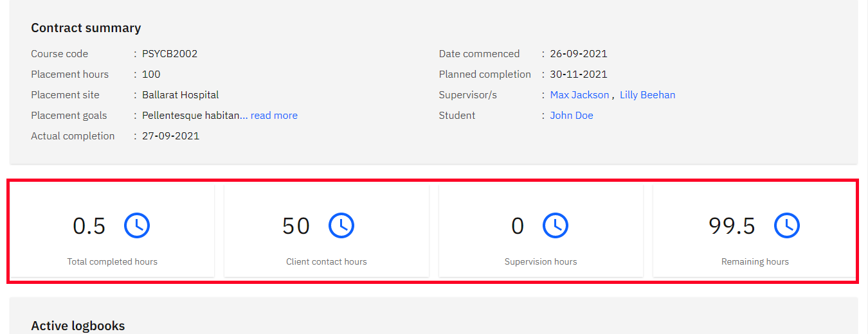Viewport: 868px width, 334px height.
Task: Click the Ballarat Hospital placement site text
Action: pyautogui.click(x=181, y=95)
